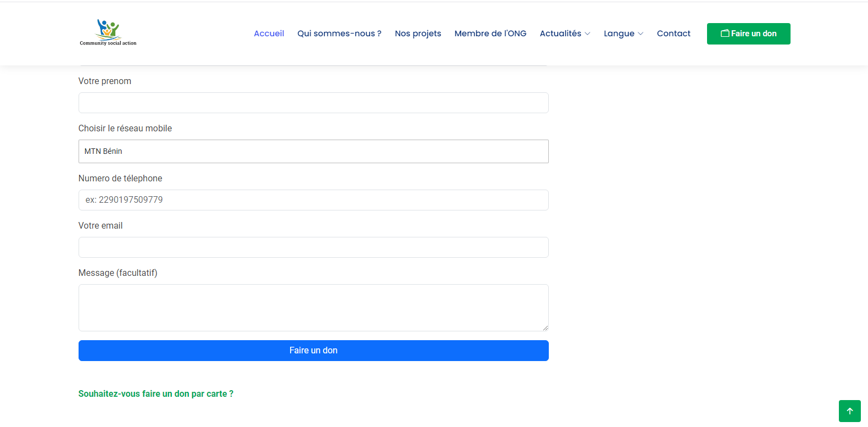
Task: Open the mobile network select showing MTN Bénin
Action: (x=313, y=151)
